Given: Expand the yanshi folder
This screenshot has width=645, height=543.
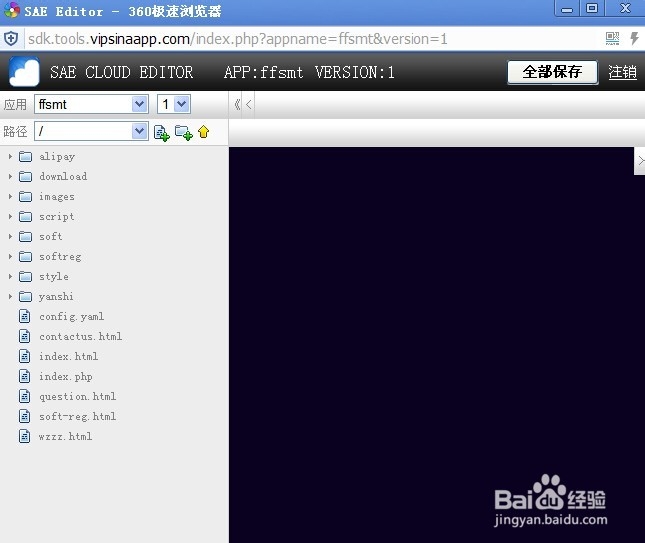Looking at the screenshot, I should [10, 296].
